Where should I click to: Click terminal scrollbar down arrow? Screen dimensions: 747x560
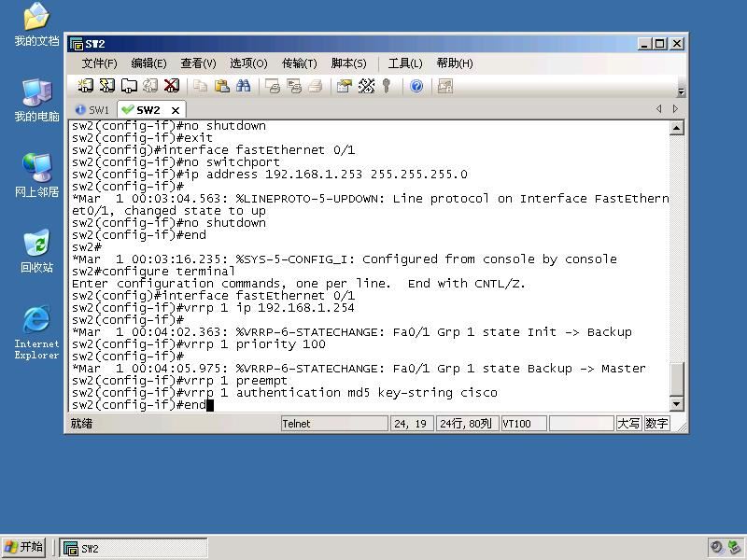[676, 404]
